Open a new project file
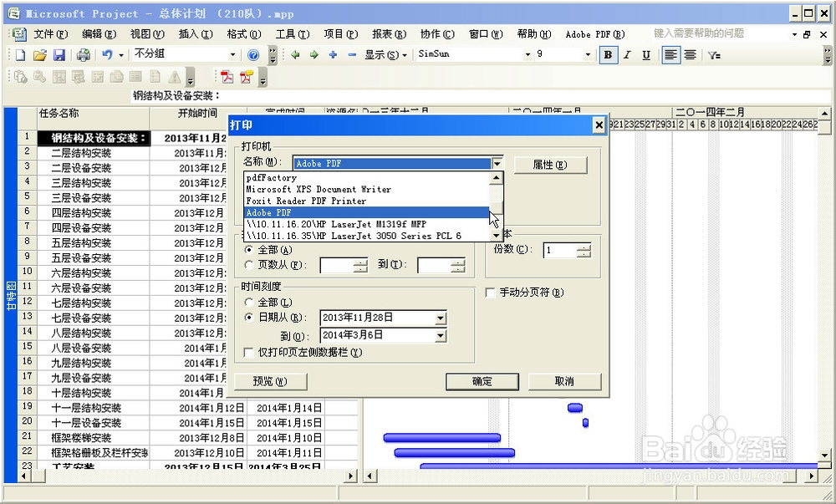 point(18,54)
